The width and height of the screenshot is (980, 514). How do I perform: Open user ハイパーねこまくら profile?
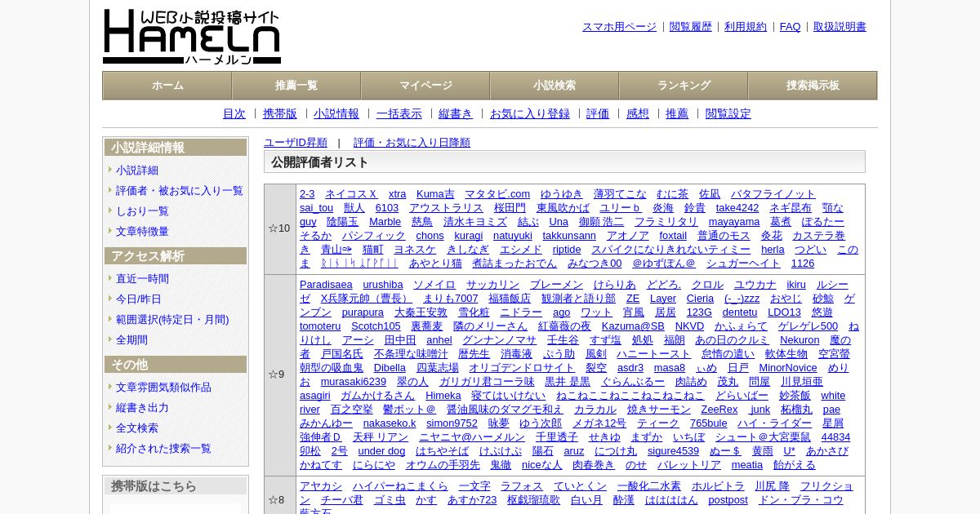[401, 486]
